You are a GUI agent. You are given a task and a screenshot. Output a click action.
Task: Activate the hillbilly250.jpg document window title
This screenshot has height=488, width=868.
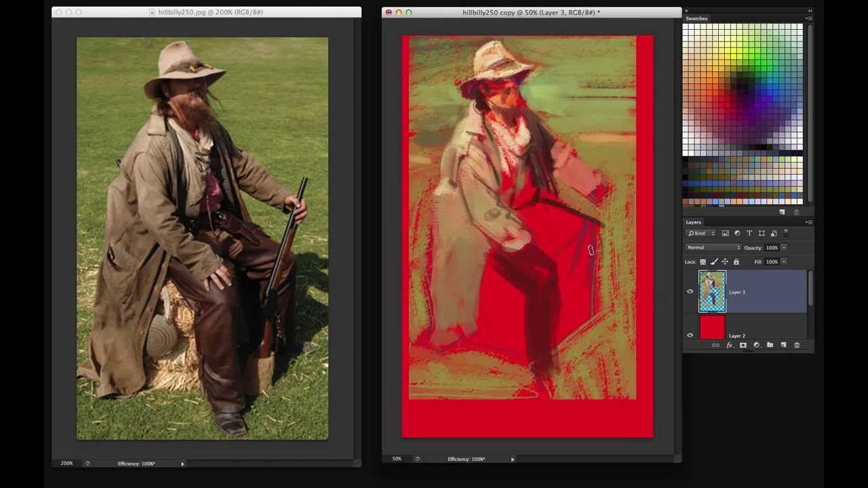click(210, 12)
